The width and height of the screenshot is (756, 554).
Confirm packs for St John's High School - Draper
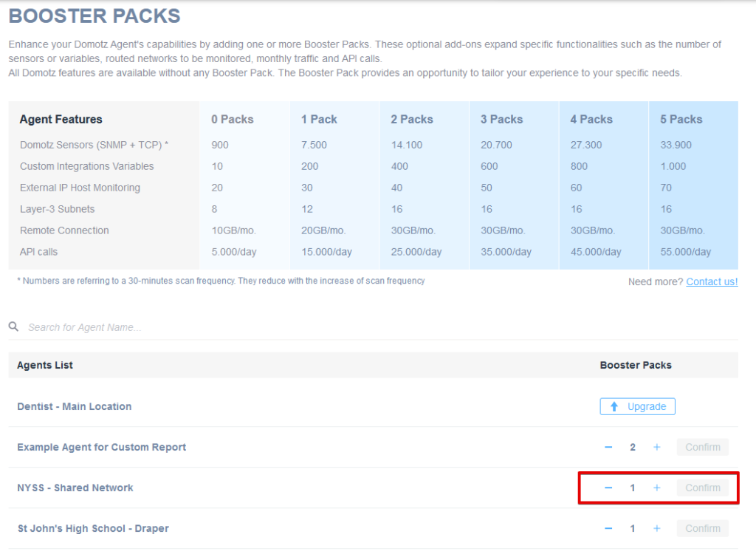point(703,528)
